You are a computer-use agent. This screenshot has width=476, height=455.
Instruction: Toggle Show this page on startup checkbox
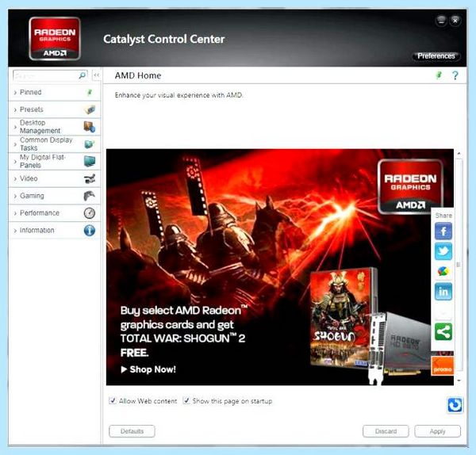pos(186,401)
